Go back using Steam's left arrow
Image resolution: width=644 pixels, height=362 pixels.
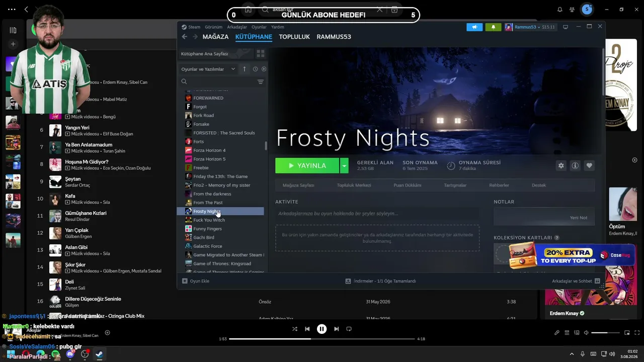click(x=185, y=37)
